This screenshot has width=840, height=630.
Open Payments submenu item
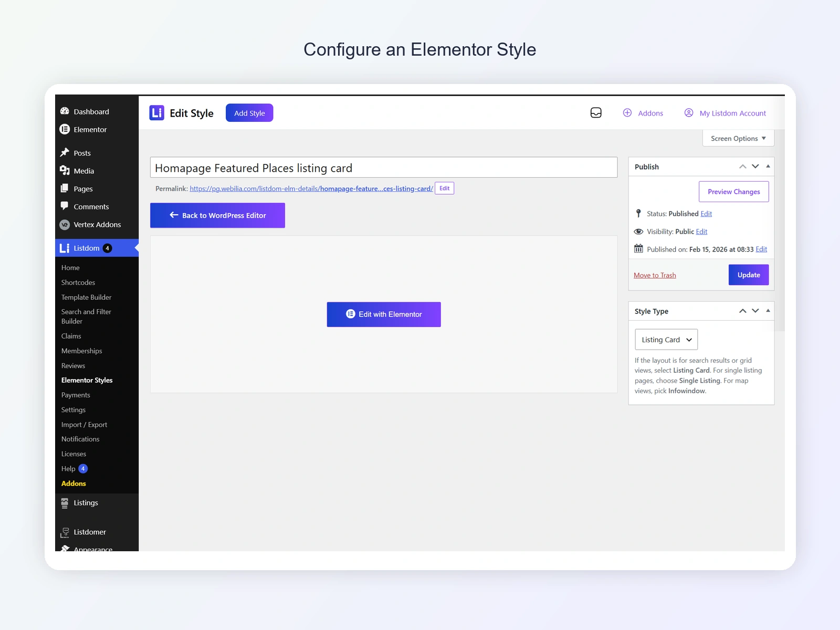[76, 395]
